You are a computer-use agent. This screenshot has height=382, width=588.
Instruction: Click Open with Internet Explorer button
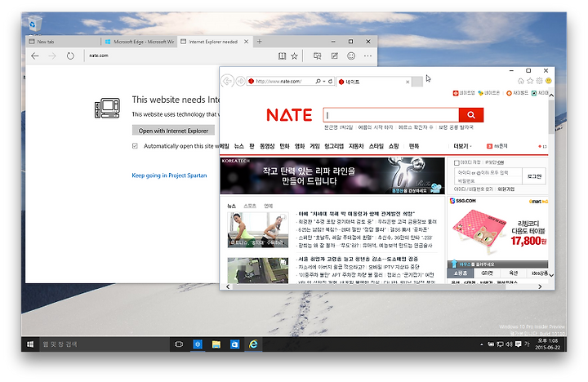tap(173, 131)
